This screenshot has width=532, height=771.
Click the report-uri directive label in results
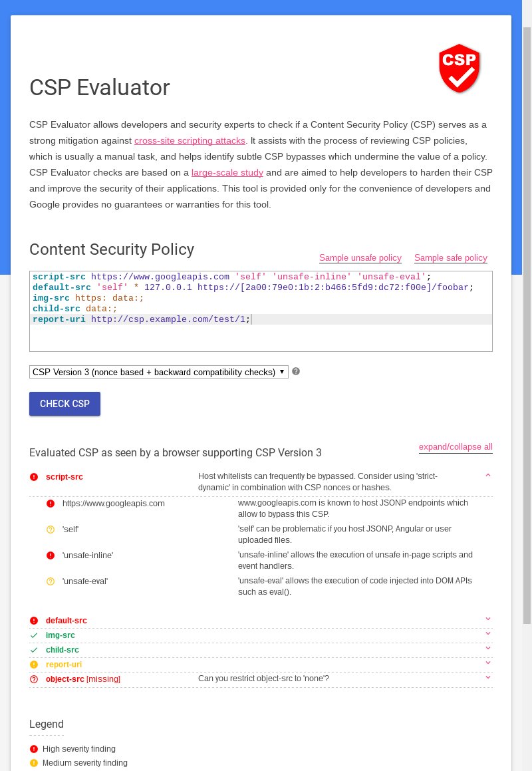pos(64,665)
